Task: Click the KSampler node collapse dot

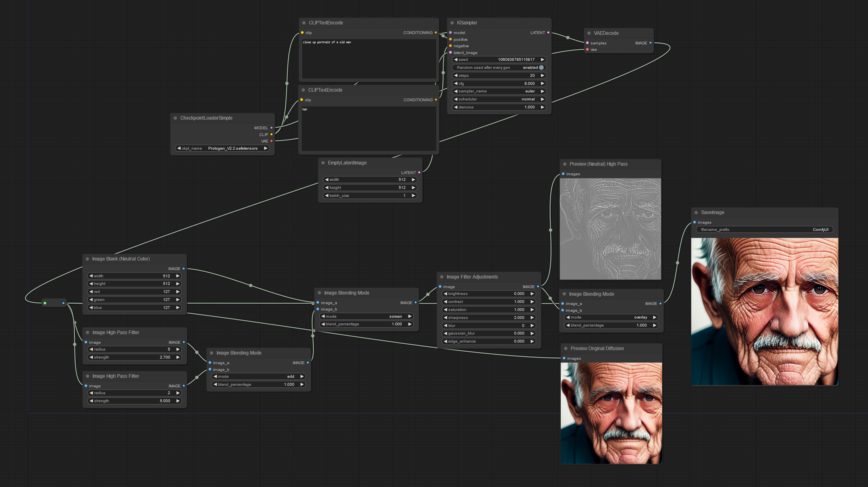Action: [x=452, y=23]
